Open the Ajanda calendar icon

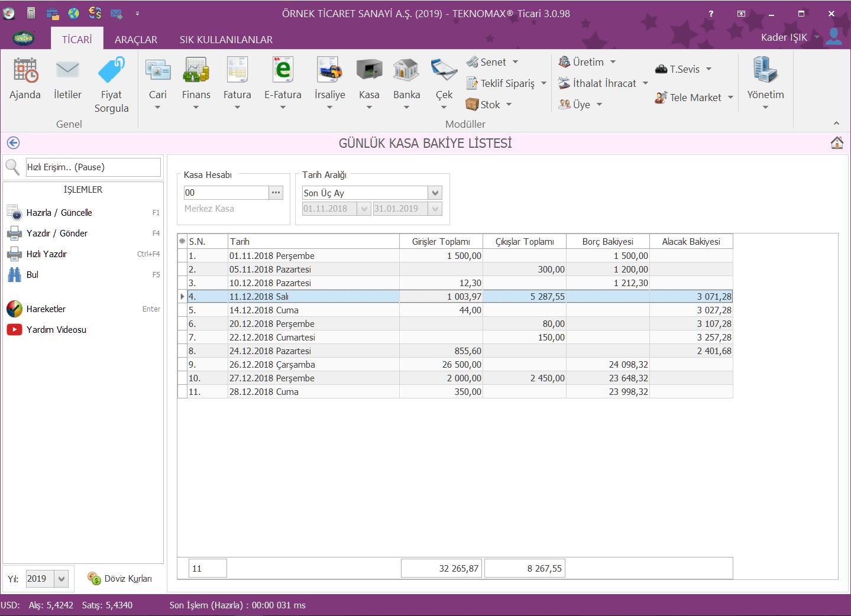tap(25, 71)
